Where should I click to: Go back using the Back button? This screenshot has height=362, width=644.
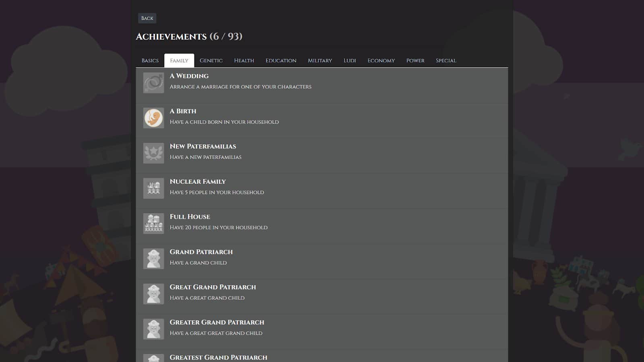[147, 18]
